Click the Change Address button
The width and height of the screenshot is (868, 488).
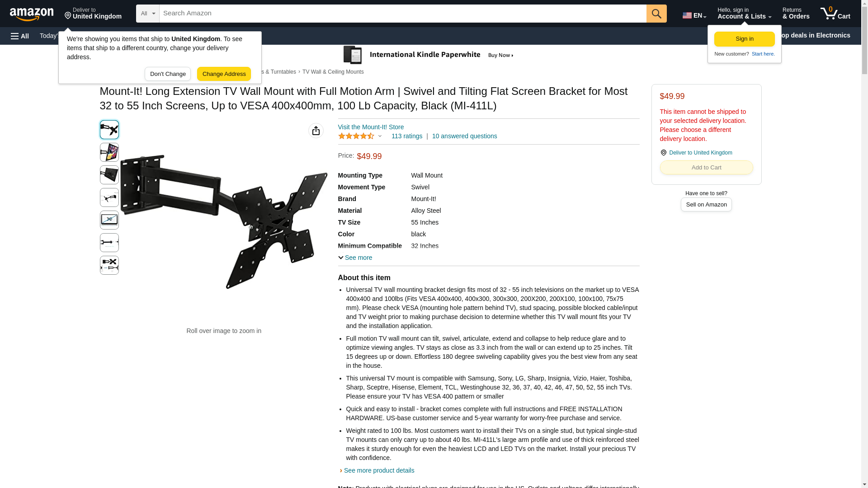pos(224,74)
